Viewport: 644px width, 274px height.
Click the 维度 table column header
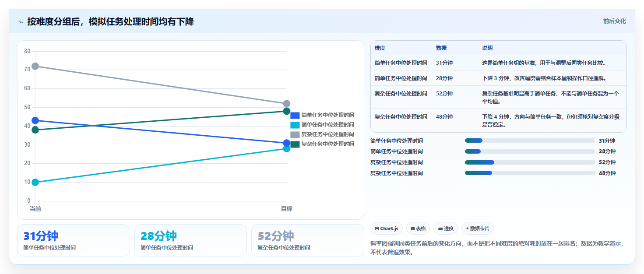380,48
